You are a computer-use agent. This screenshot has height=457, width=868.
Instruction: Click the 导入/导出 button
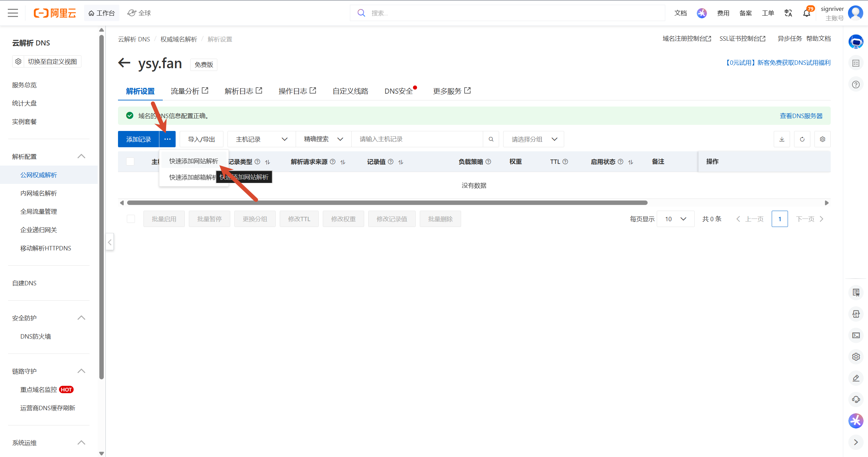click(201, 139)
